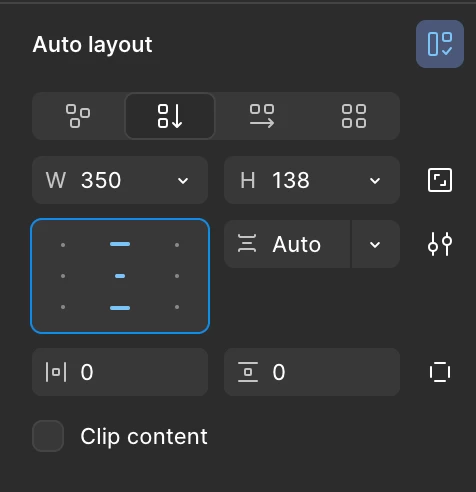This screenshot has width=476, height=492.
Task: Open the height H sizing dropdown
Action: 375,181
